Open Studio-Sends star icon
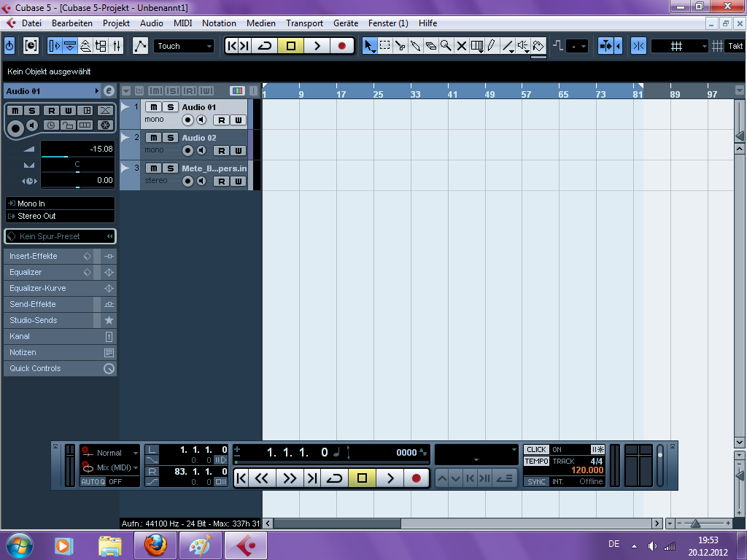Image resolution: width=747 pixels, height=560 pixels. [x=109, y=321]
